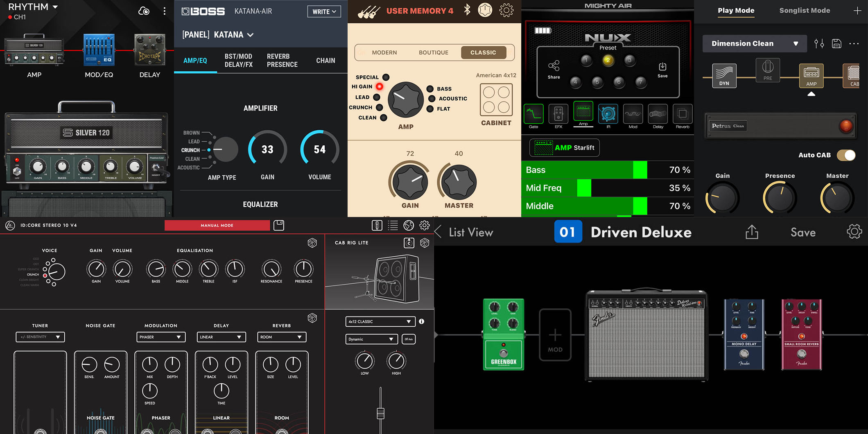Click the Share icon in Mighty Air
This screenshot has width=868, height=434.
click(554, 69)
